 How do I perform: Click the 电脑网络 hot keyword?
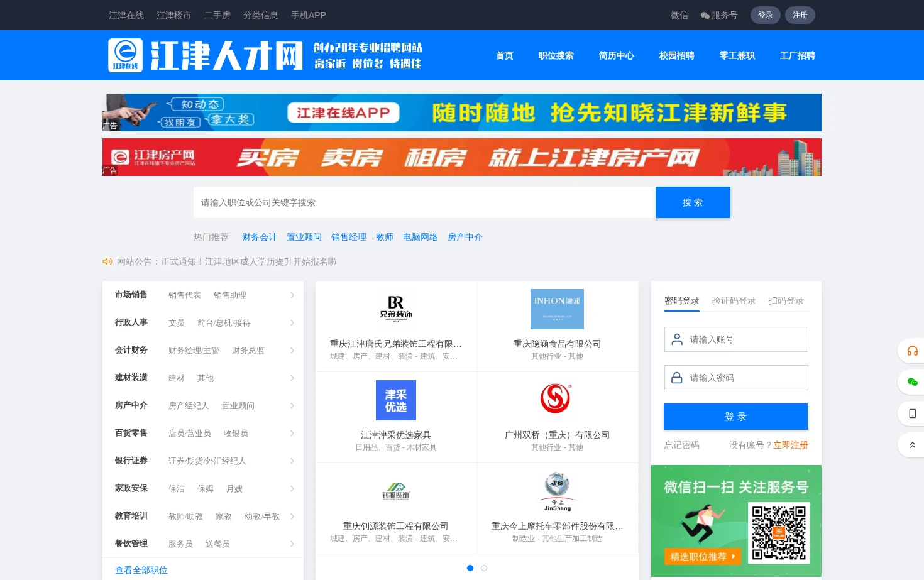tap(421, 237)
